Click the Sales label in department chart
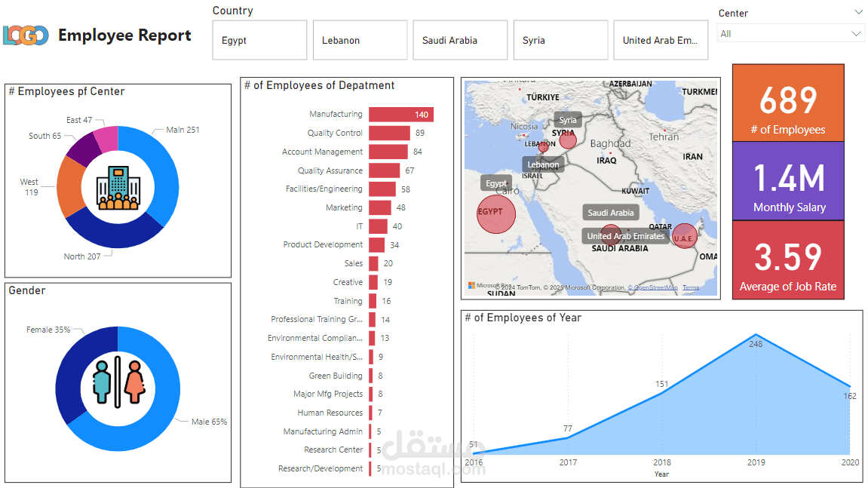The image size is (868, 488). coord(353,264)
